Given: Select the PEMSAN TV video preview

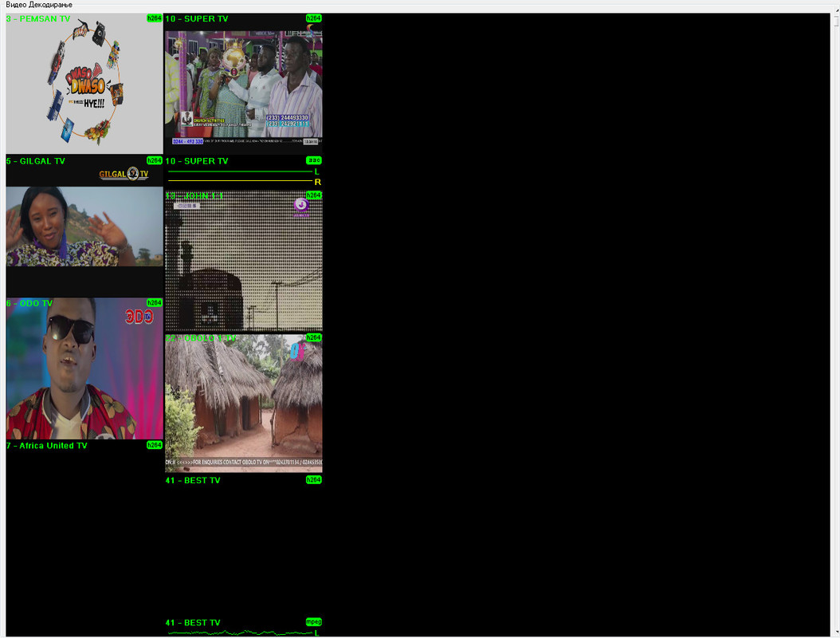Looking at the screenshot, I should pos(84,84).
